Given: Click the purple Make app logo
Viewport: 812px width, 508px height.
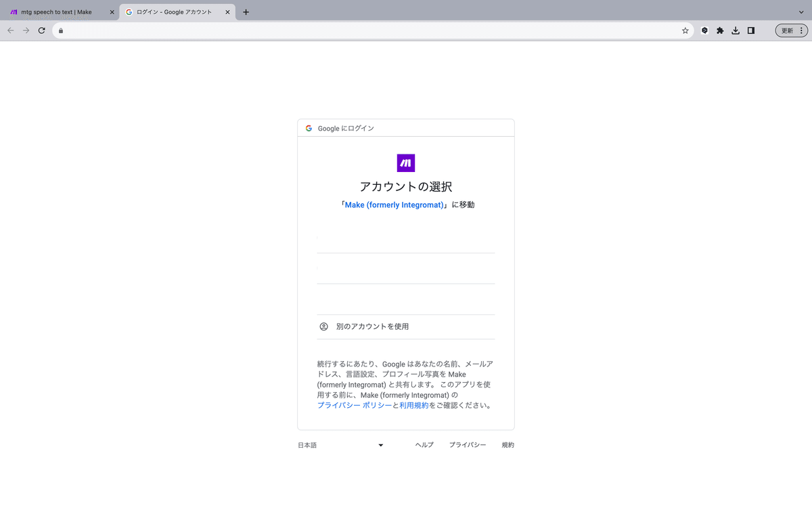Looking at the screenshot, I should pos(406,163).
